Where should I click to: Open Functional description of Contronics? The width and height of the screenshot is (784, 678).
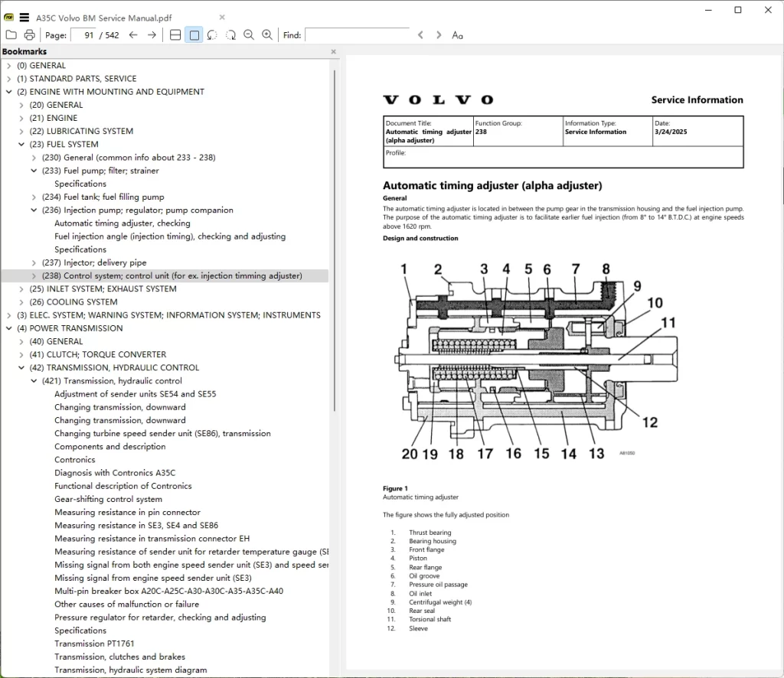pos(123,486)
